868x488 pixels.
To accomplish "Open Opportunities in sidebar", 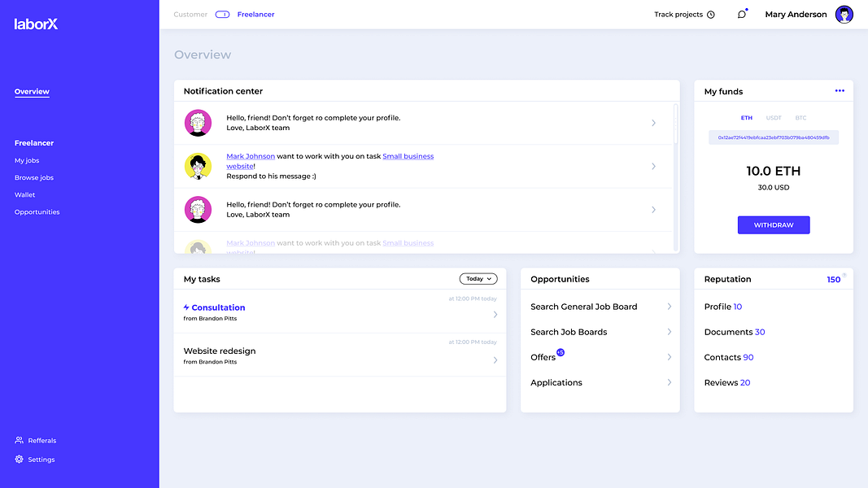I will point(37,212).
